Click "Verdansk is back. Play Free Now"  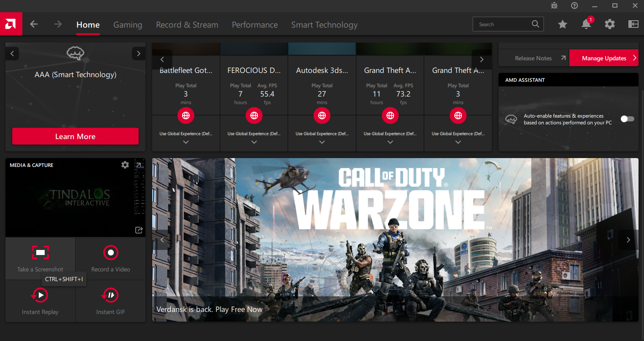209,309
